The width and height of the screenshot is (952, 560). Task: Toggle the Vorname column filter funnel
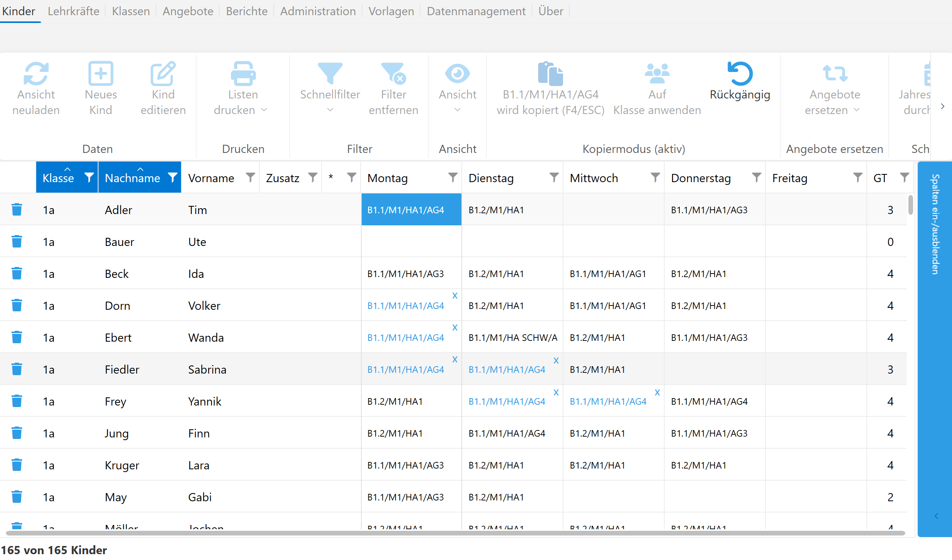250,177
